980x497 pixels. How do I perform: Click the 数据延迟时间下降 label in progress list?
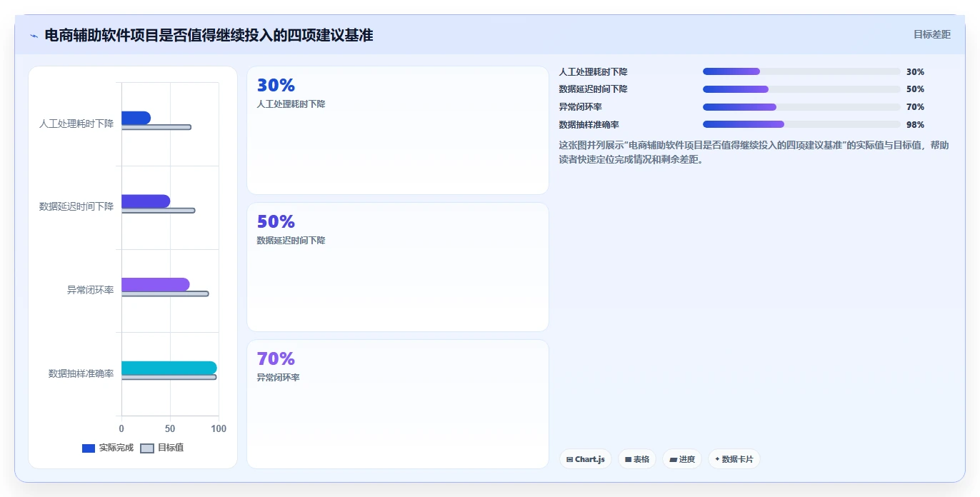(593, 89)
